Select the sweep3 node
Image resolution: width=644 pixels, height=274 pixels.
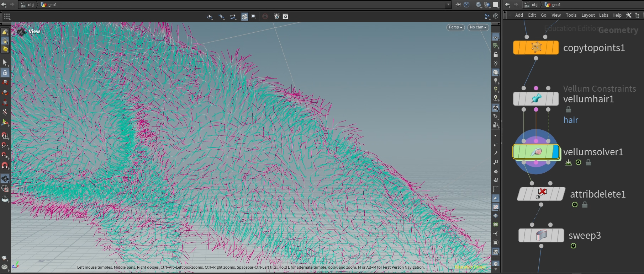[541, 235]
